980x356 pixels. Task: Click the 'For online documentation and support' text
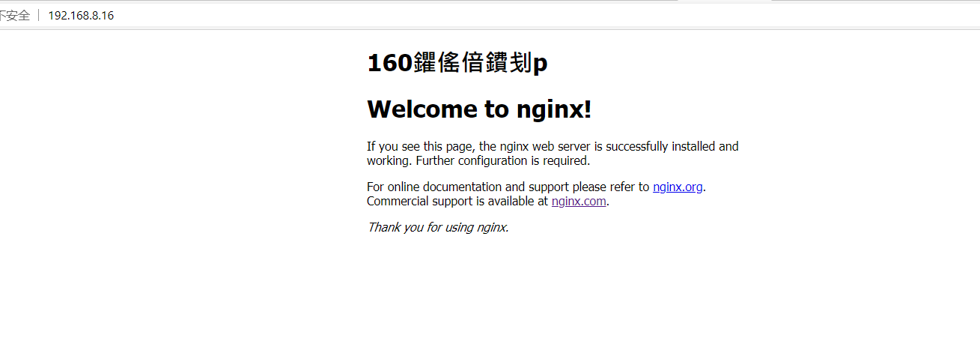508,187
